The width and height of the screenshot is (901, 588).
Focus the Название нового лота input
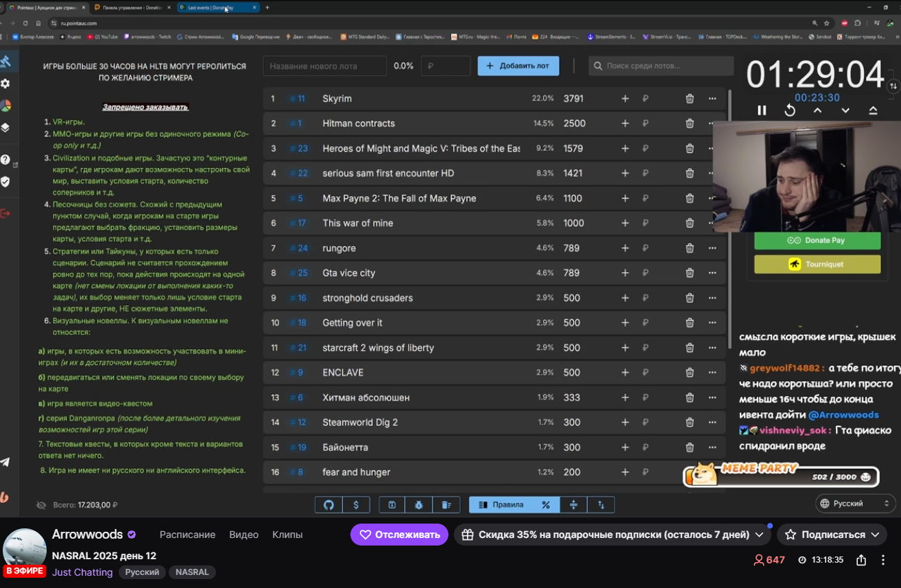coord(324,66)
